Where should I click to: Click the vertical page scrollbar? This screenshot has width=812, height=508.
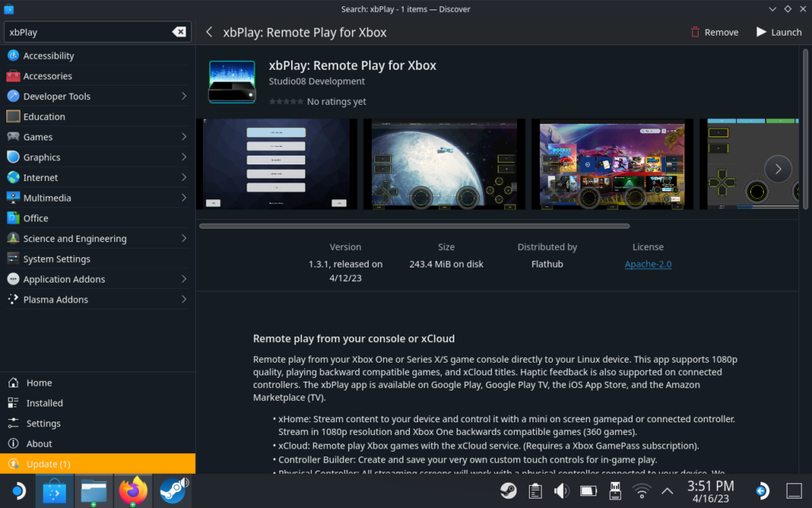tap(806, 129)
